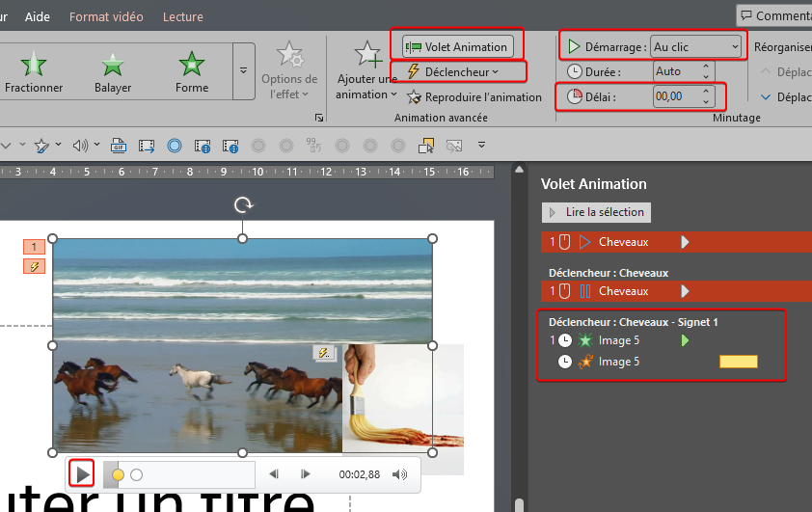812x512 pixels.
Task: Click the yellow bookmark on the video timeline
Action: click(118, 474)
